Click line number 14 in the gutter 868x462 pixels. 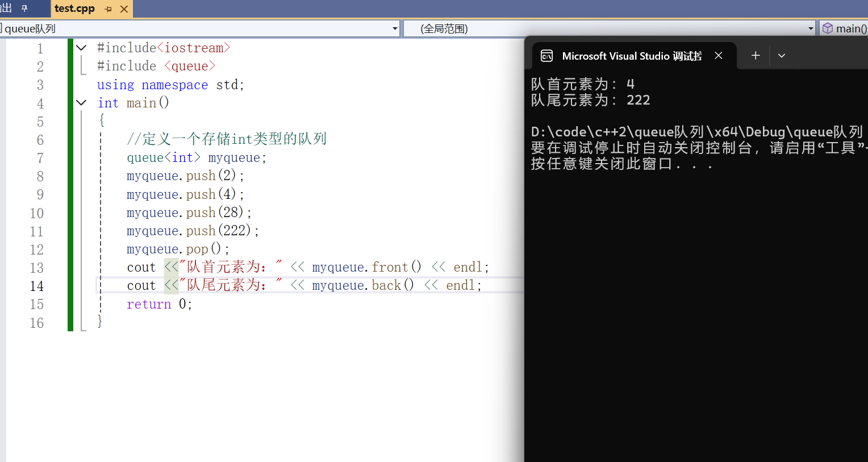pos(37,286)
